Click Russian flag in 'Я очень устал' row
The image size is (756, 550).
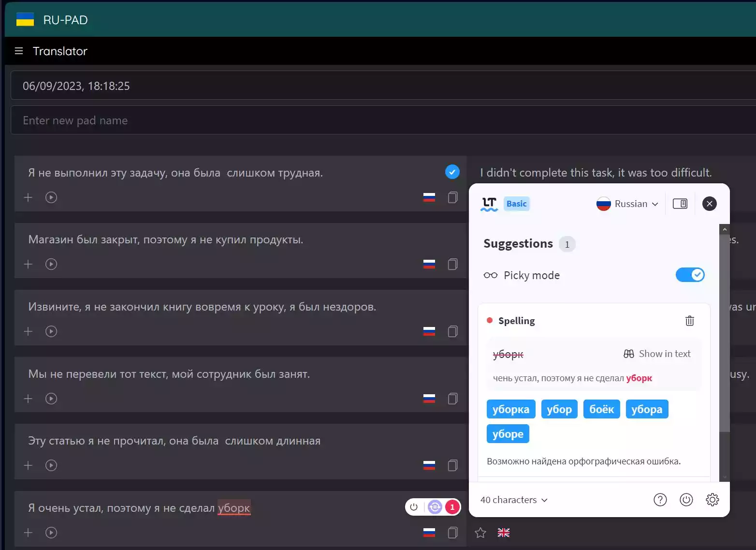[429, 533]
